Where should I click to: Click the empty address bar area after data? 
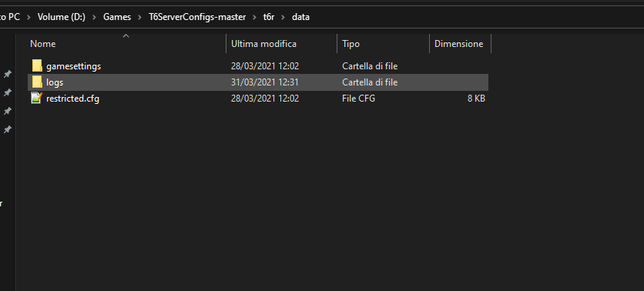(476, 17)
